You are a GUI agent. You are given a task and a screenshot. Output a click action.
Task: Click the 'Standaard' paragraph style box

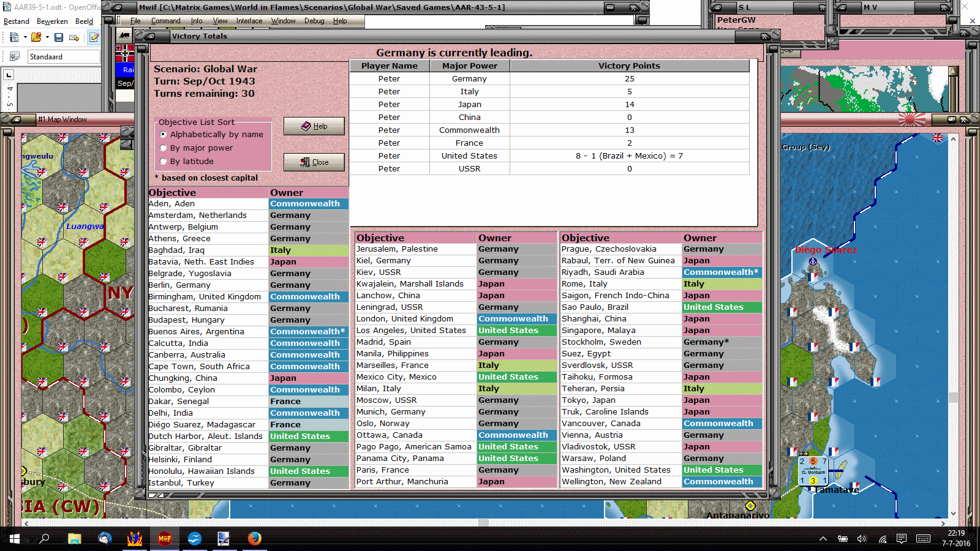tap(64, 57)
